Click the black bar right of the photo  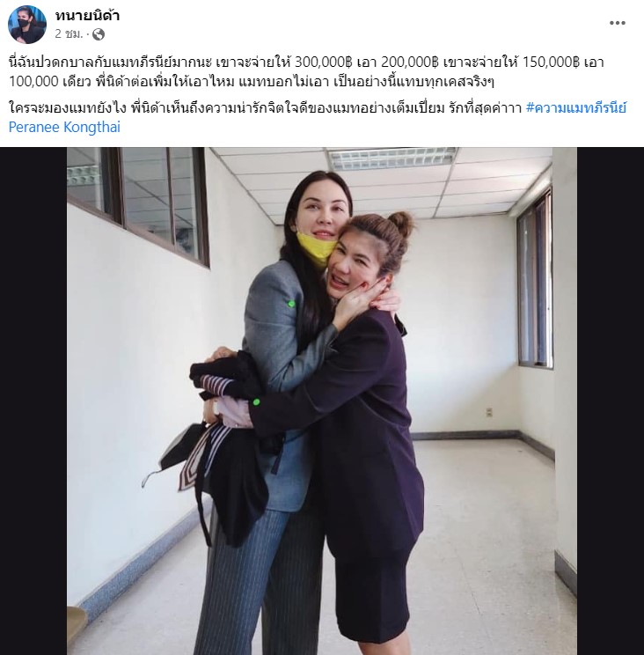(x=611, y=401)
